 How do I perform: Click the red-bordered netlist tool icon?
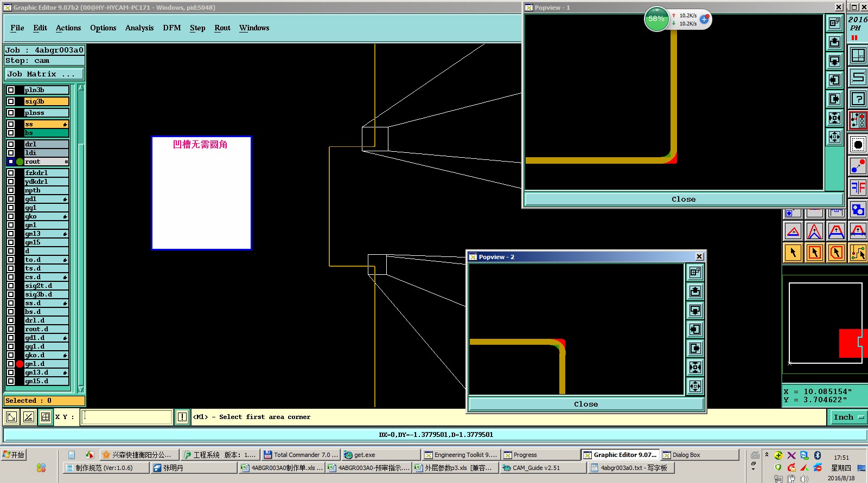pyautogui.click(x=858, y=120)
